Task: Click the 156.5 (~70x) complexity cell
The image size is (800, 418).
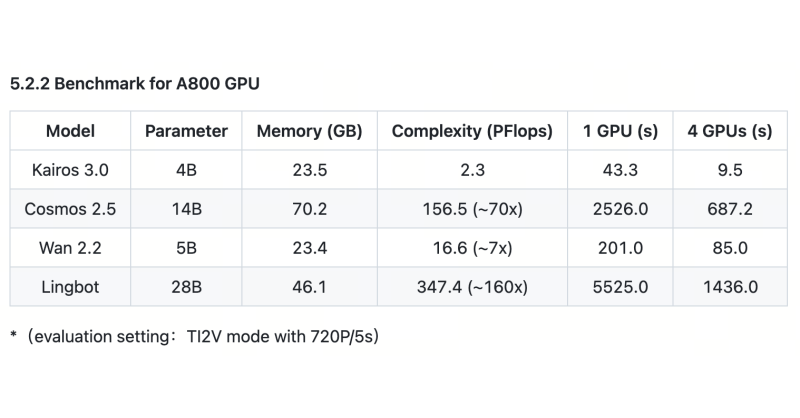Action: (x=472, y=209)
